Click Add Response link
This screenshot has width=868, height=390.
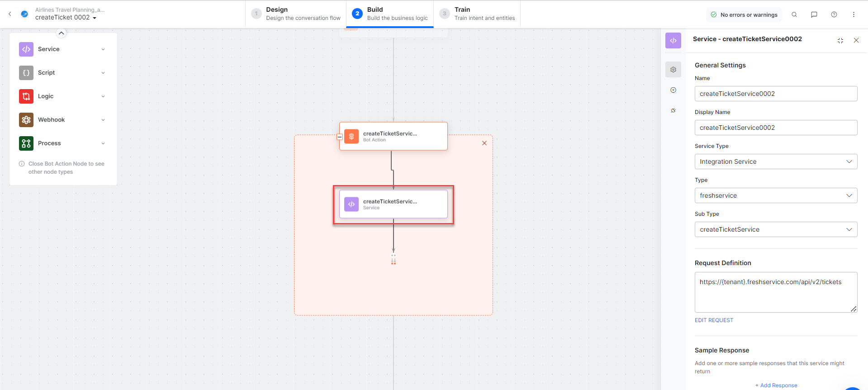coord(776,385)
